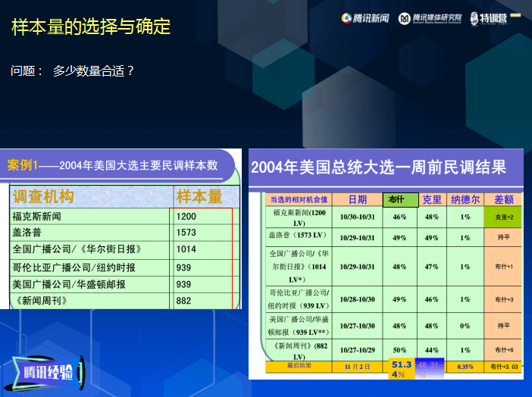The image size is (532, 397).
Task: Click 持平 in the 盖洛普 row
Action: 504,237
